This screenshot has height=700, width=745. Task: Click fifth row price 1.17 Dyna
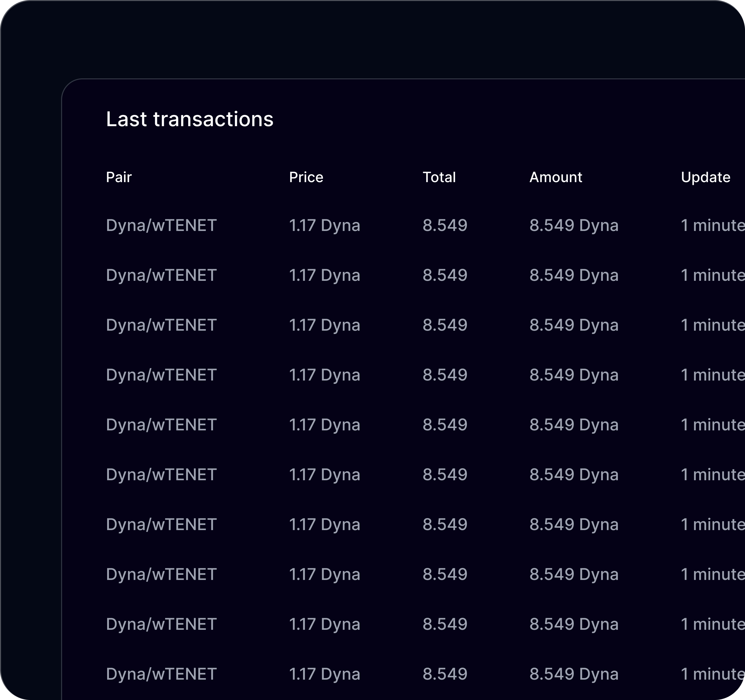click(324, 425)
